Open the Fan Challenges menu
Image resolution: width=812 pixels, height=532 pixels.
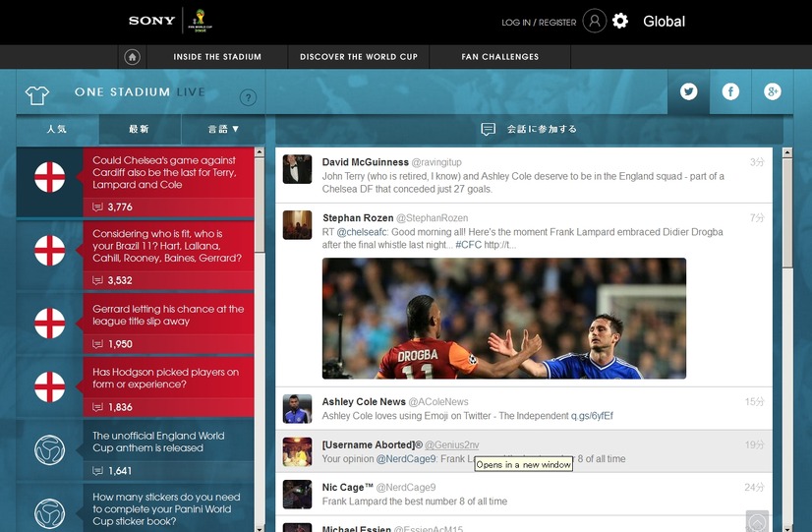click(x=499, y=57)
